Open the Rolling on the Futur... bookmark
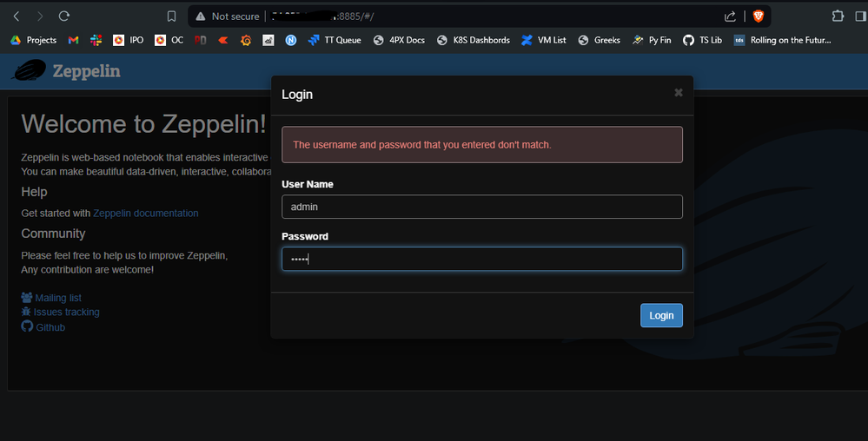Image resolution: width=868 pixels, height=441 pixels. [x=783, y=40]
